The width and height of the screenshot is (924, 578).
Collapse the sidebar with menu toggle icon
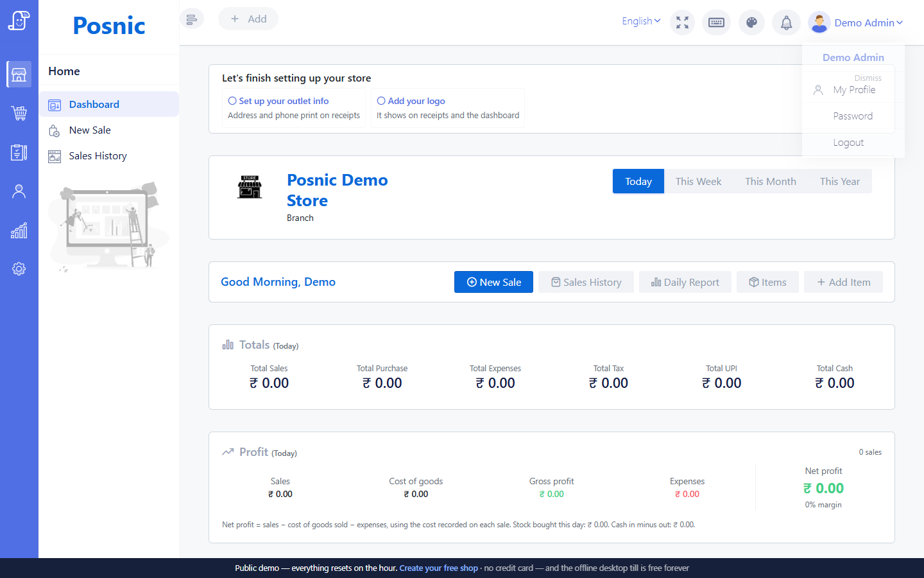191,19
